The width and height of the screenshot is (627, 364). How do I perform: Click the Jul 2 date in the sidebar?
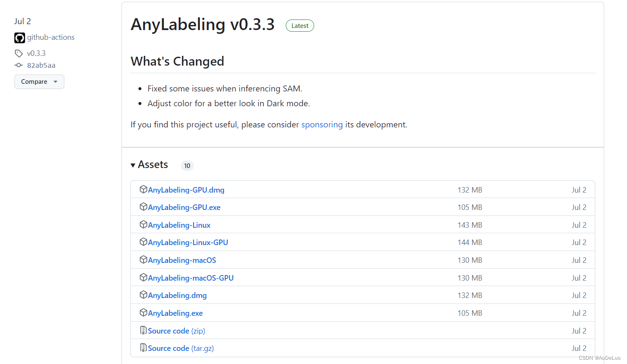click(x=22, y=21)
